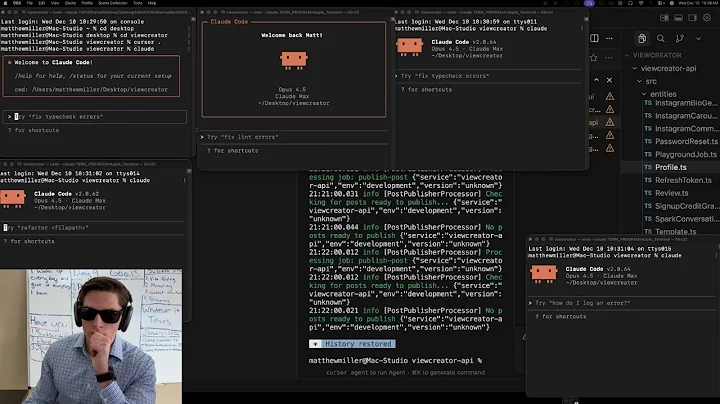The width and height of the screenshot is (720, 404).
Task: Click the star favorite icon
Action: point(593,57)
